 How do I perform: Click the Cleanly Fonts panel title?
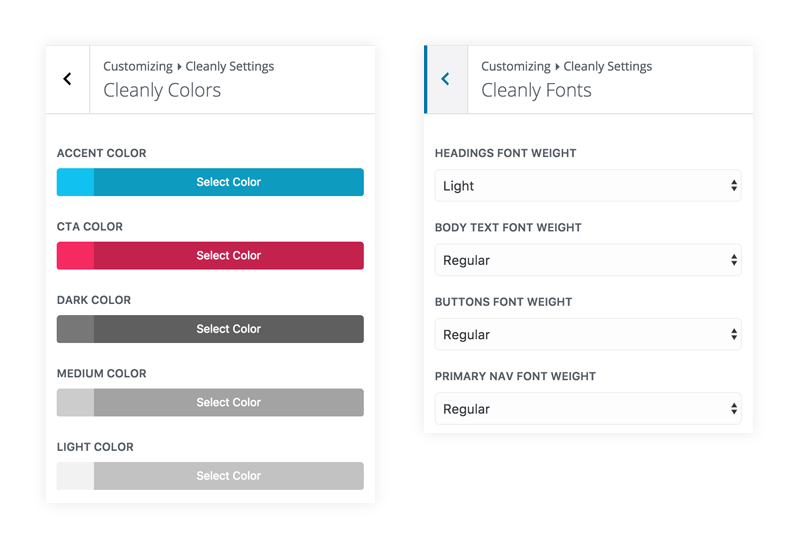(536, 90)
